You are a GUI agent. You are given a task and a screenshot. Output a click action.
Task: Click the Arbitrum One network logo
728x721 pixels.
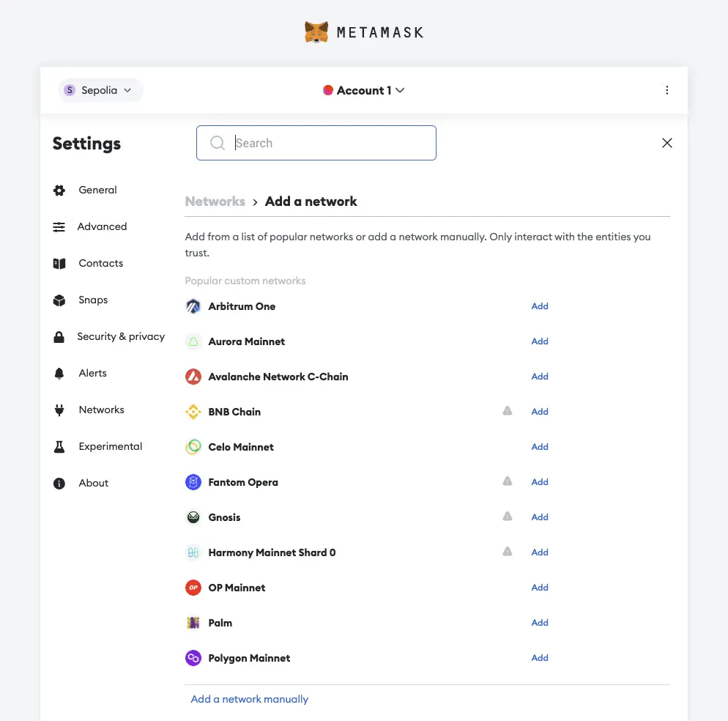[193, 306]
